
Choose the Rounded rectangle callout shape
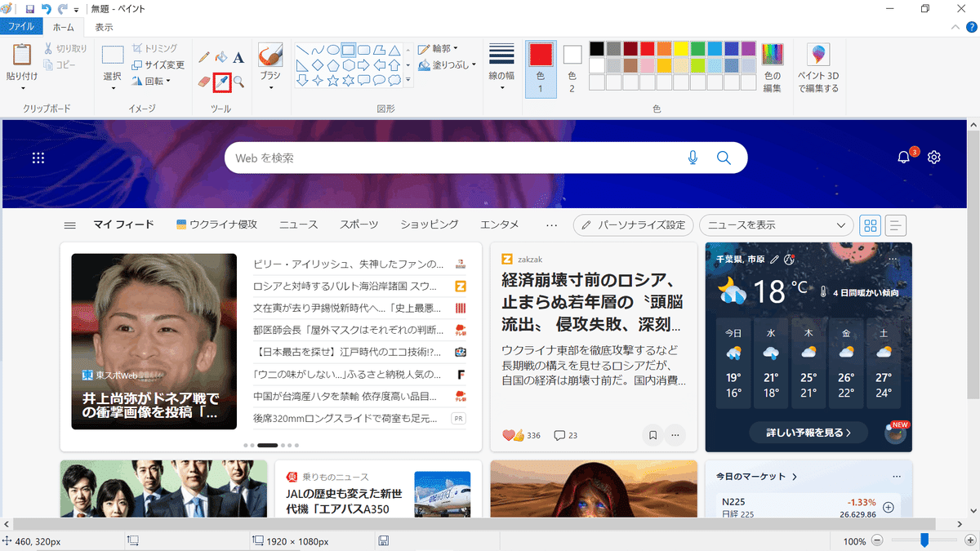(363, 80)
